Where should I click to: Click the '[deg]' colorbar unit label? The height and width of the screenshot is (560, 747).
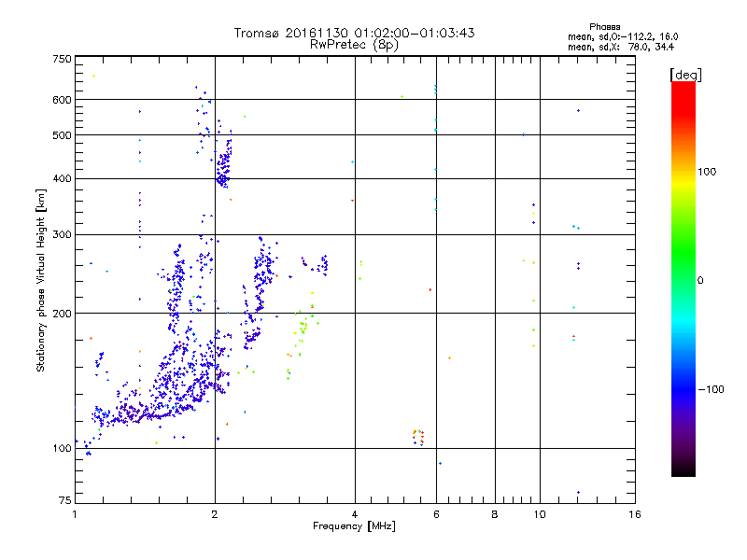685,75
